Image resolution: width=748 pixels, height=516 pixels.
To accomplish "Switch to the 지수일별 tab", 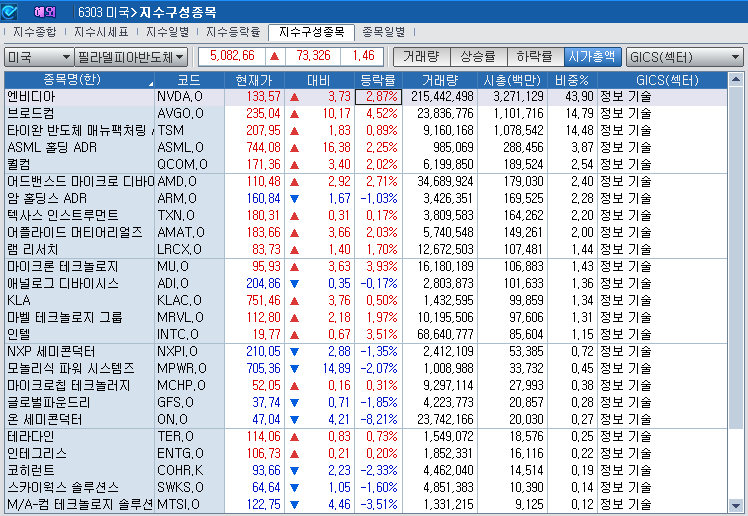I will (167, 32).
